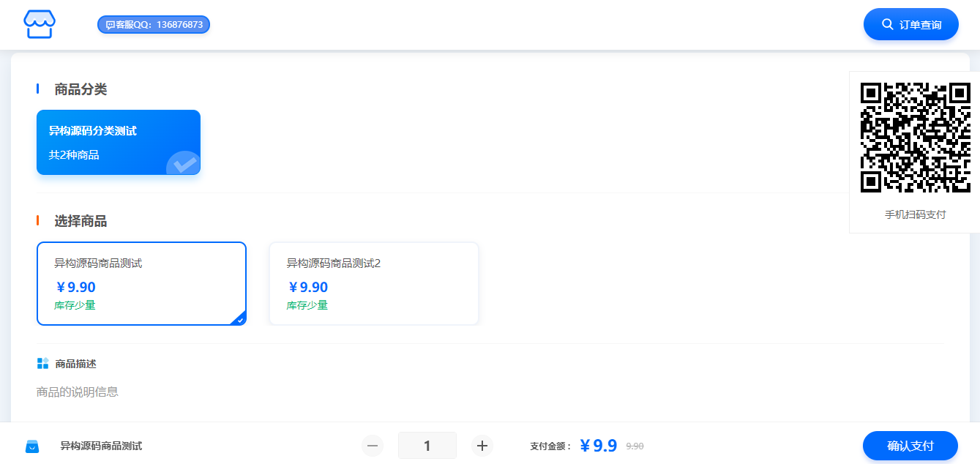Screen dimensions: 980x464
Task: Click the blue shop logo icon
Action: point(40,24)
